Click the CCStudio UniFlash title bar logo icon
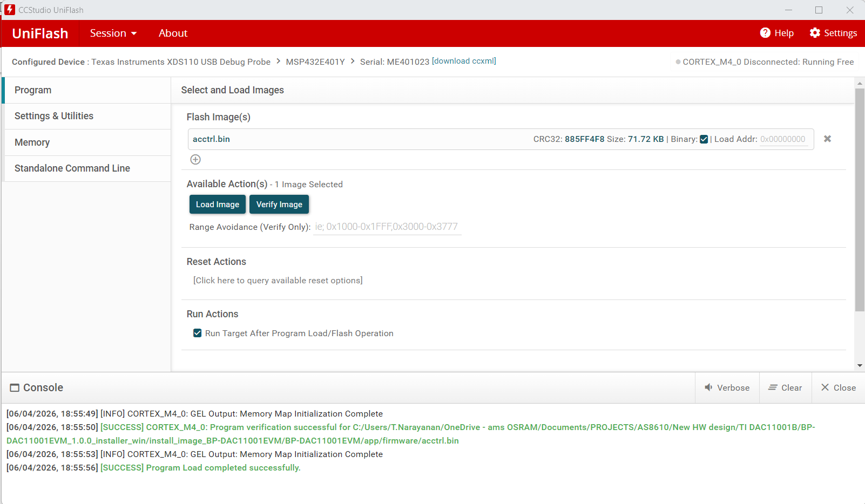Screen dimensions: 865x504 10,10
